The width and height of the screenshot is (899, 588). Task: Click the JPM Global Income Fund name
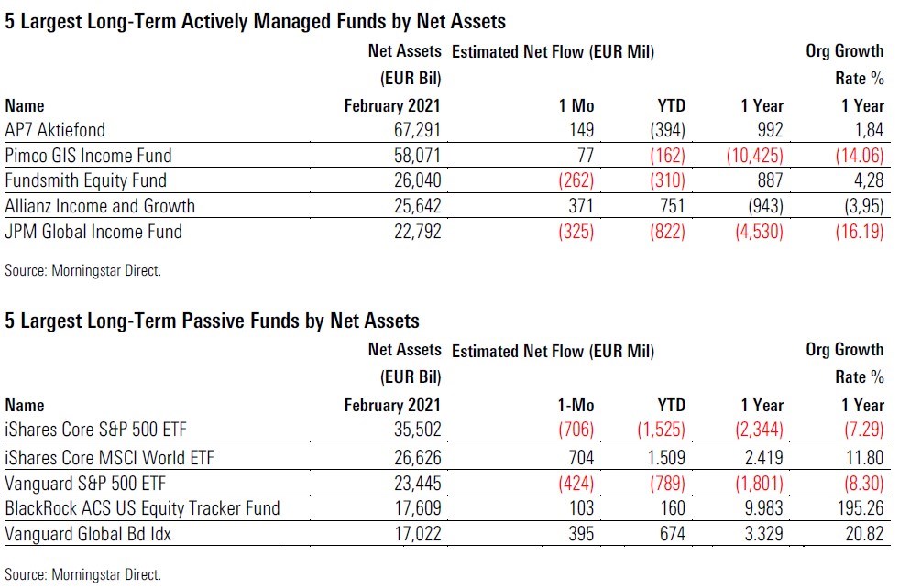(x=93, y=232)
